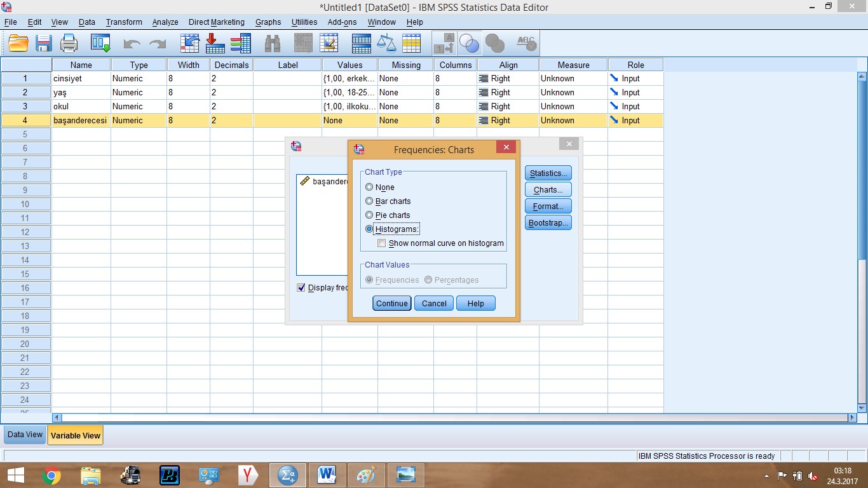Click the system tray volume icon
This screenshot has width=868, height=488.
tap(813, 476)
